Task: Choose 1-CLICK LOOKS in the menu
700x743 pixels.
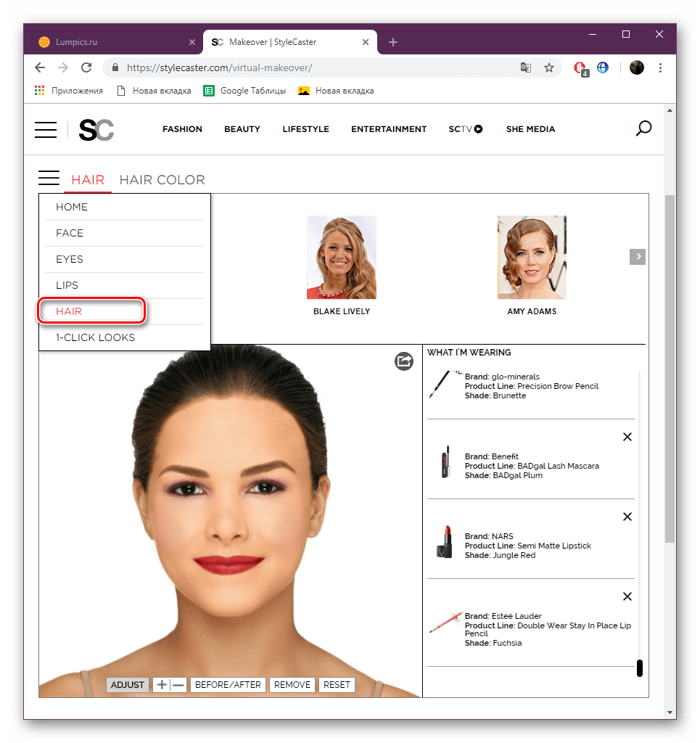Action: point(125,337)
